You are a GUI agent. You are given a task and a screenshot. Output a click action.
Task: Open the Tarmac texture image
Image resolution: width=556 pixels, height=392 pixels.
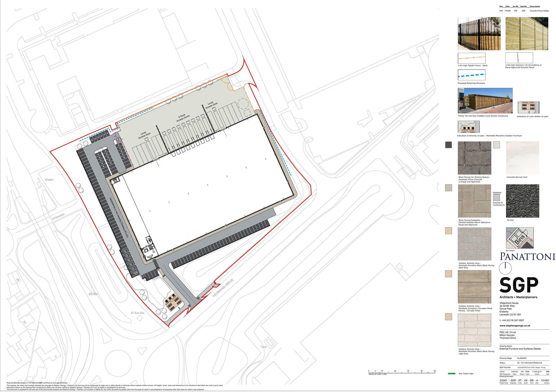(522, 201)
